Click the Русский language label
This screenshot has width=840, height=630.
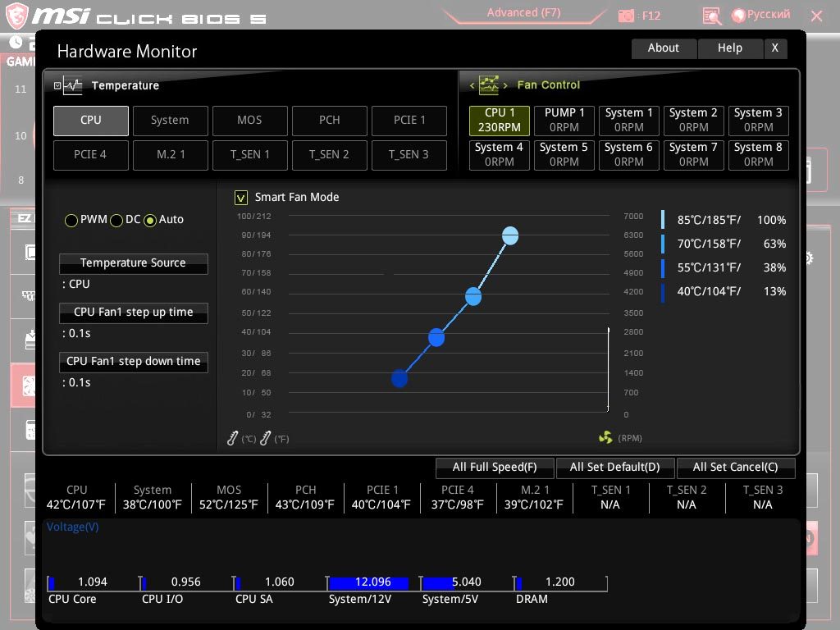768,15
